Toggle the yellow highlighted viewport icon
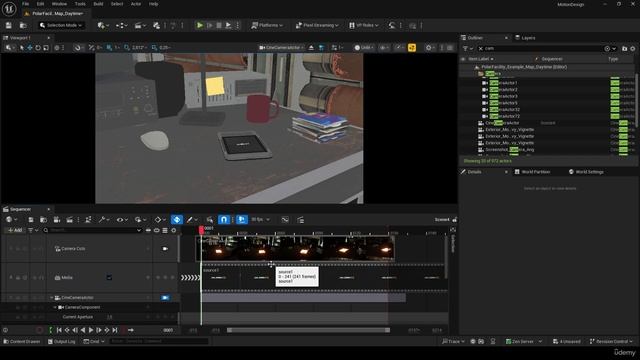 coord(412,48)
